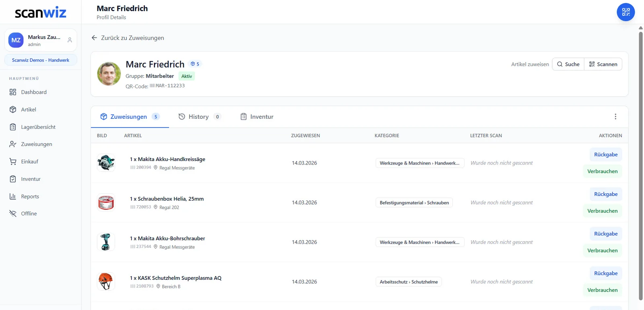Click Marc Friedrich's profile photo
The height and width of the screenshot is (310, 644).
pos(109,74)
